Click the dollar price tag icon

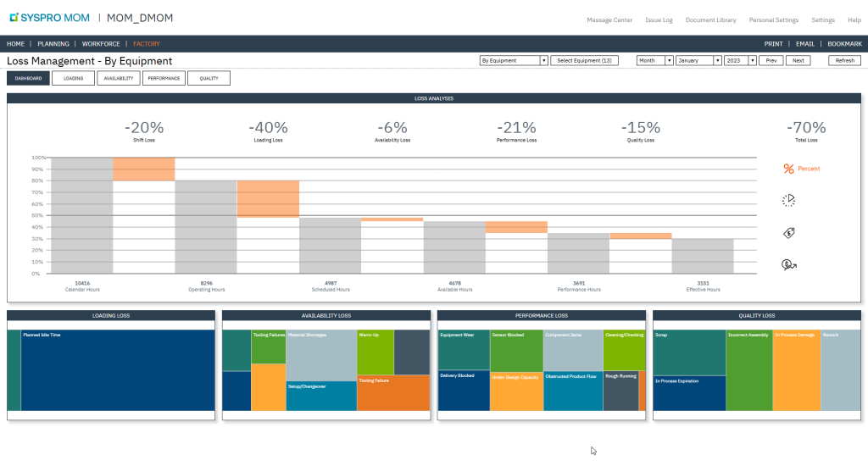pyautogui.click(x=789, y=233)
